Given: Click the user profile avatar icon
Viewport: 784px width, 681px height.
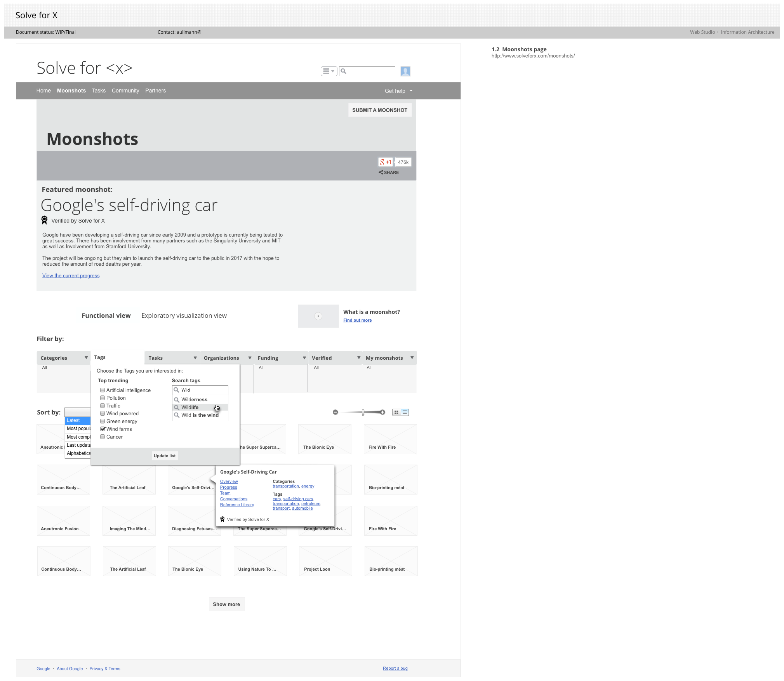Looking at the screenshot, I should 405,71.
